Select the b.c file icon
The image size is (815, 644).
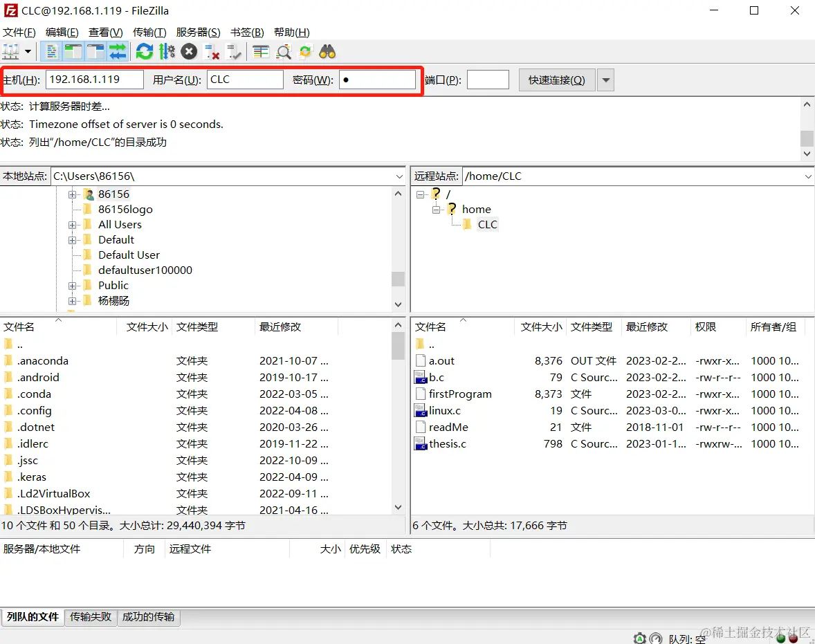point(421,378)
